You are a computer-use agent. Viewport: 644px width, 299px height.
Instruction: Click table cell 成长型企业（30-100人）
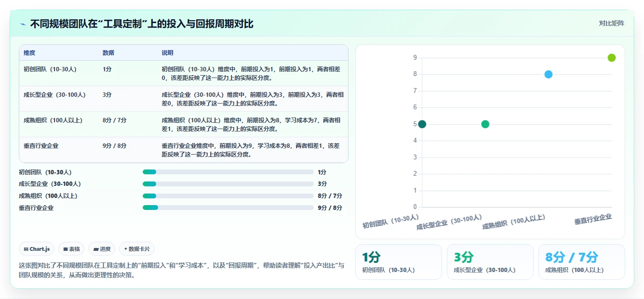coord(54,95)
